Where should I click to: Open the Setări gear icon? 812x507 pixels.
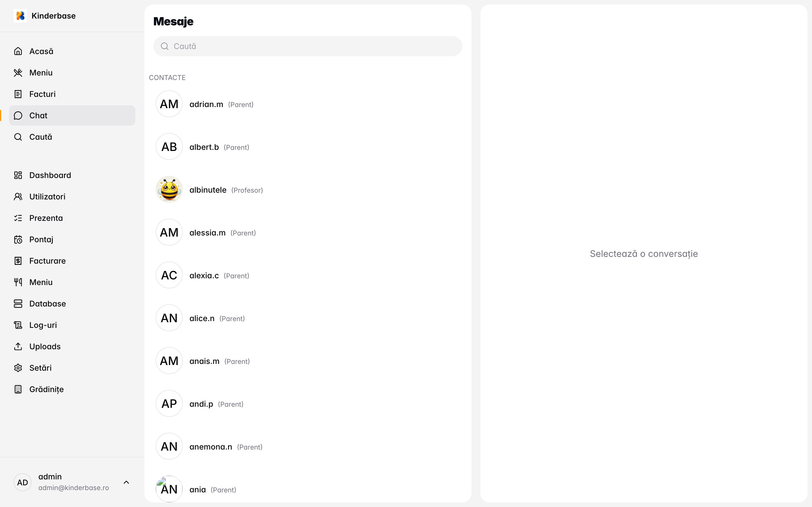click(18, 368)
